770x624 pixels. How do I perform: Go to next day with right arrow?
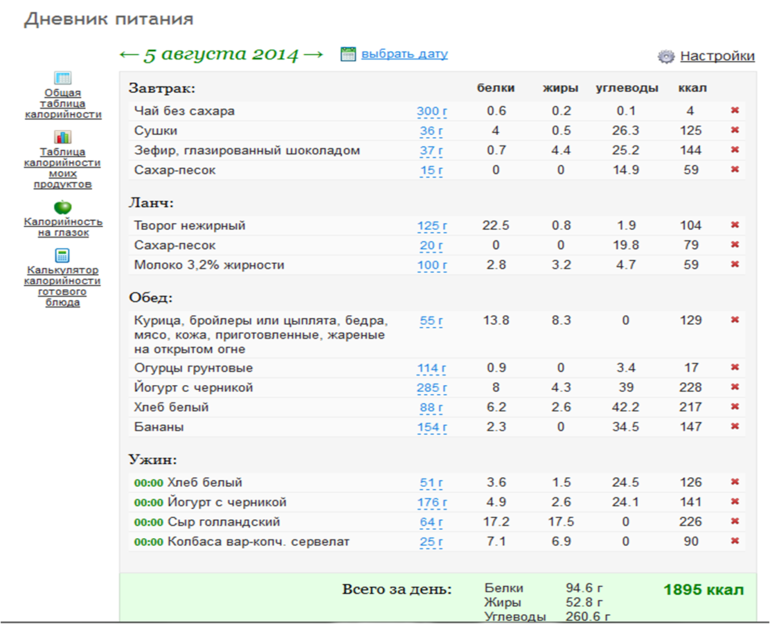(313, 54)
